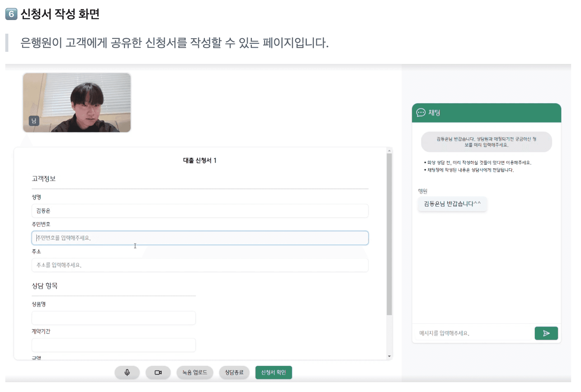Select the 주소 address input field
The image size is (581, 392).
200,265
